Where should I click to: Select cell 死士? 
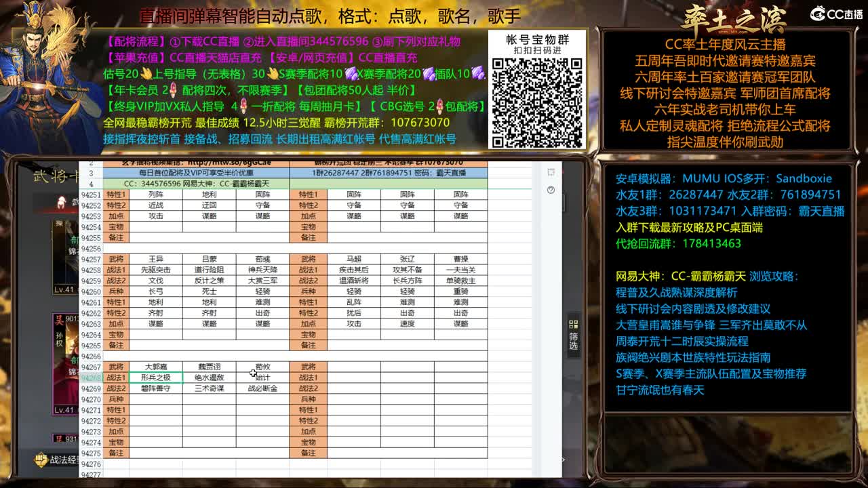click(210, 291)
